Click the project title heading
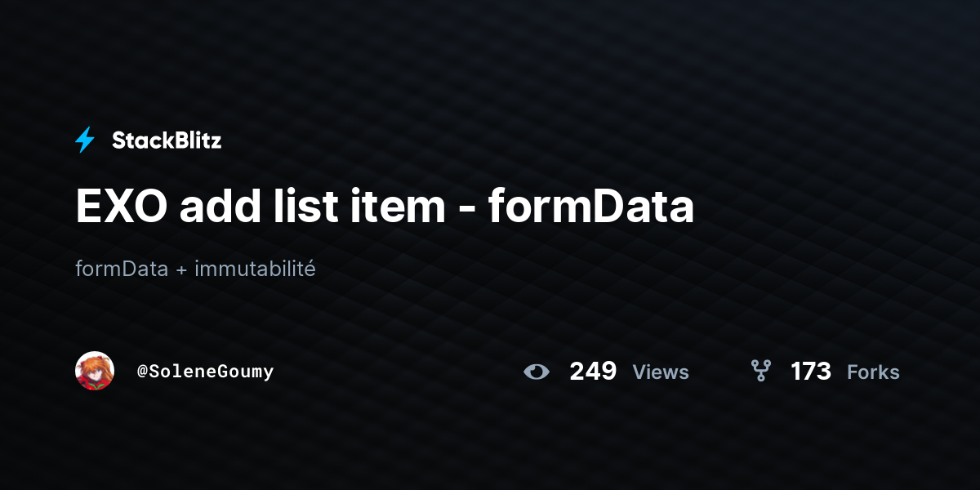Viewport: 980px width, 490px height. point(385,207)
